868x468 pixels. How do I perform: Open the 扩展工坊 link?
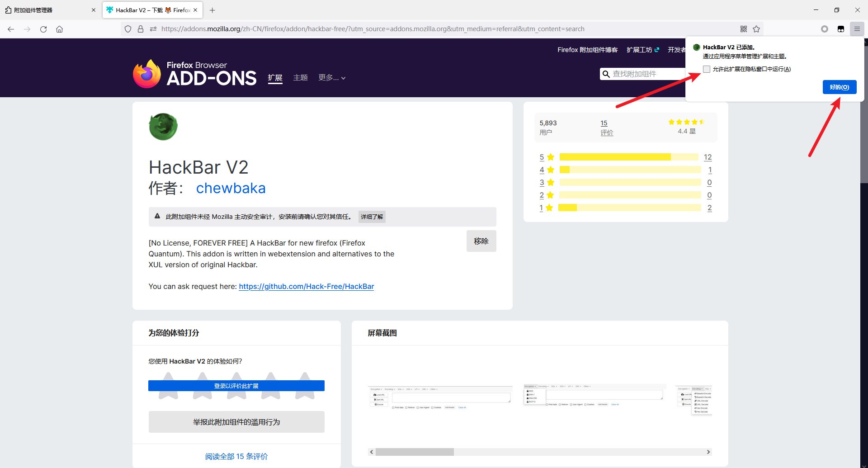pyautogui.click(x=643, y=50)
